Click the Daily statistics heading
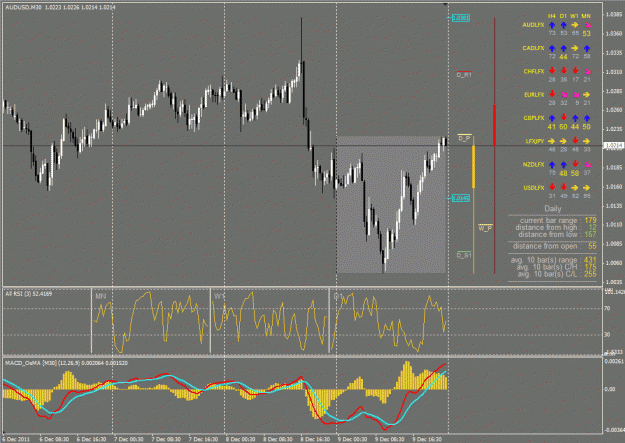This screenshot has width=625, height=443. tap(553, 209)
